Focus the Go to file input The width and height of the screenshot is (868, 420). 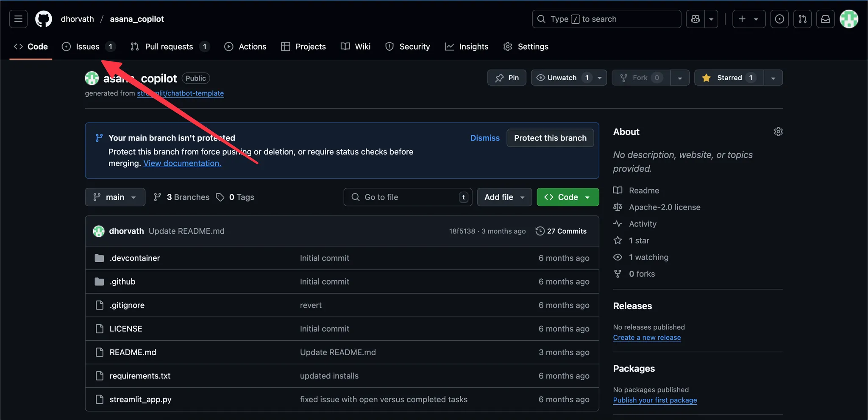pos(408,197)
